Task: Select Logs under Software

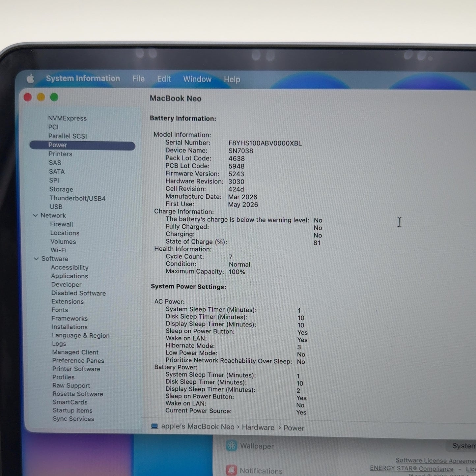Action: pyautogui.click(x=59, y=344)
